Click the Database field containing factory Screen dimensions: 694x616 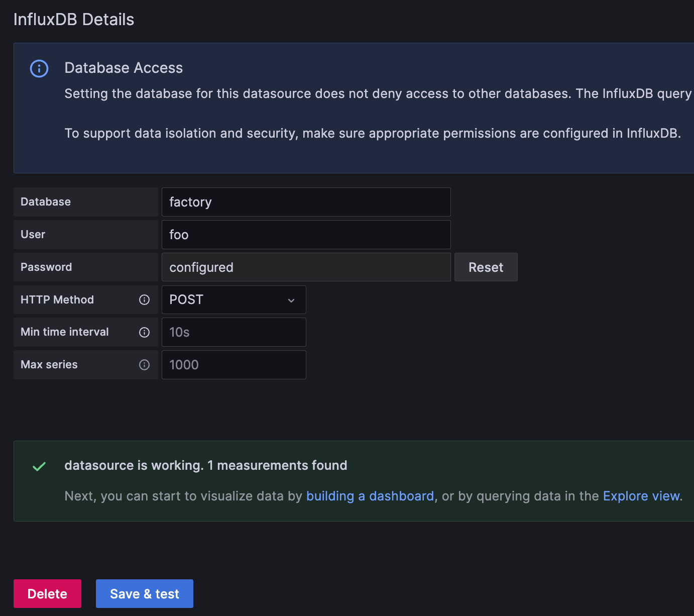(306, 202)
